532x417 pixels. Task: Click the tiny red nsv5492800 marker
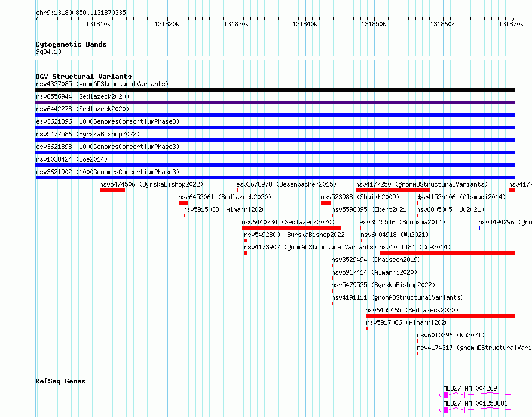coord(246,241)
